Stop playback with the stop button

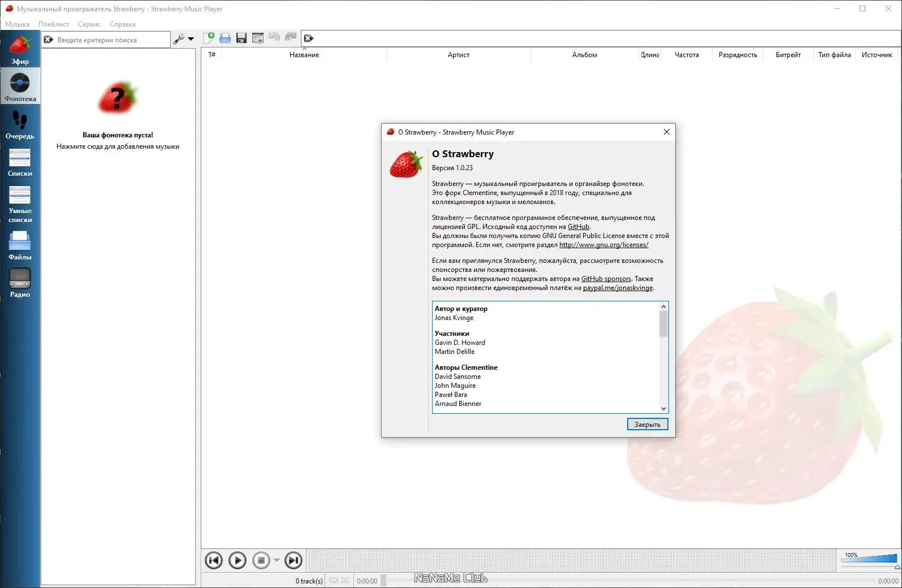tap(261, 560)
